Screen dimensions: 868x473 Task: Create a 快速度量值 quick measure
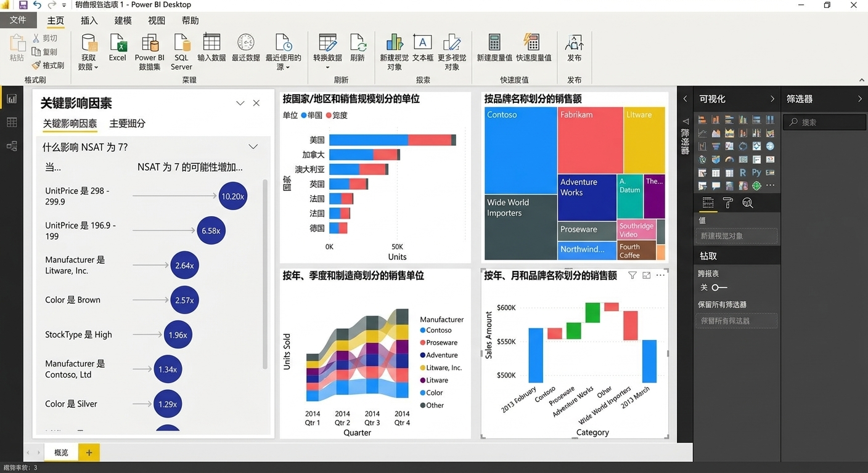pos(533,48)
